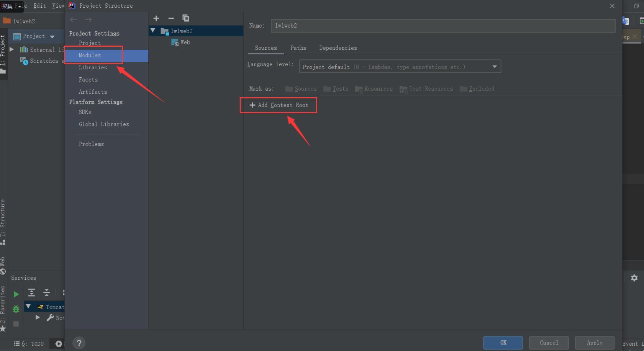Click the Apply button
This screenshot has width=644, height=351.
(595, 343)
